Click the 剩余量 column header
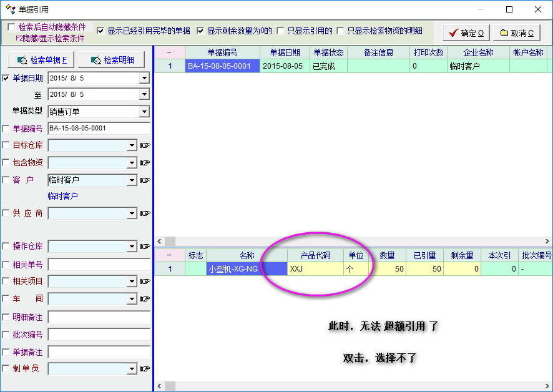This screenshot has height=392, width=553. click(x=462, y=255)
